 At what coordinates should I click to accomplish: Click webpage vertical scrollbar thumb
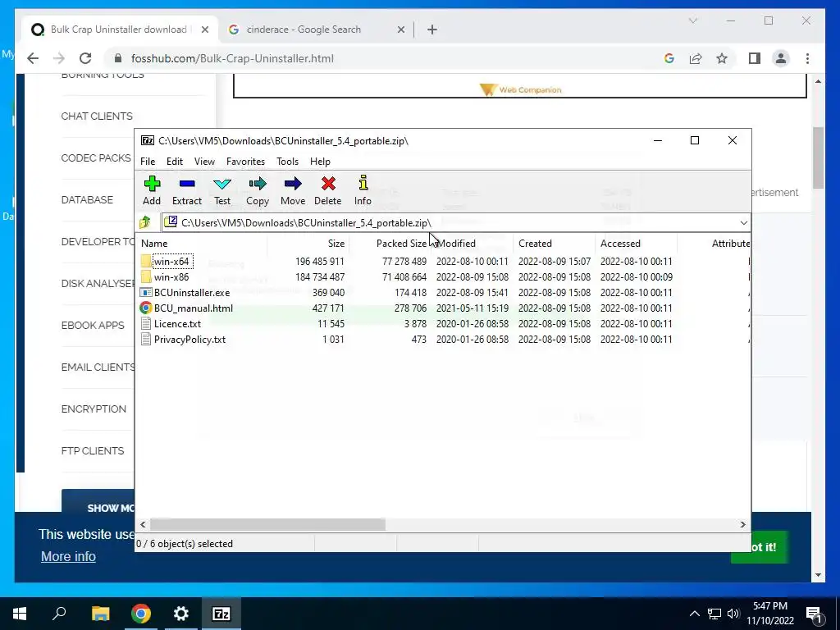[x=818, y=158]
